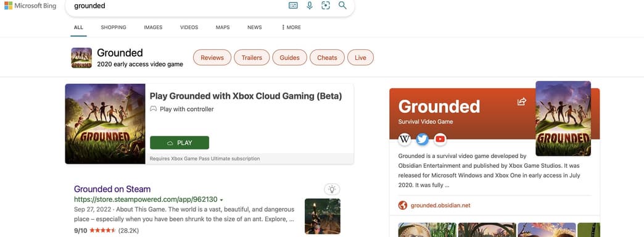Click the Grounded cover art in Xbox Cloud card
The height and width of the screenshot is (237, 644).
point(105,123)
